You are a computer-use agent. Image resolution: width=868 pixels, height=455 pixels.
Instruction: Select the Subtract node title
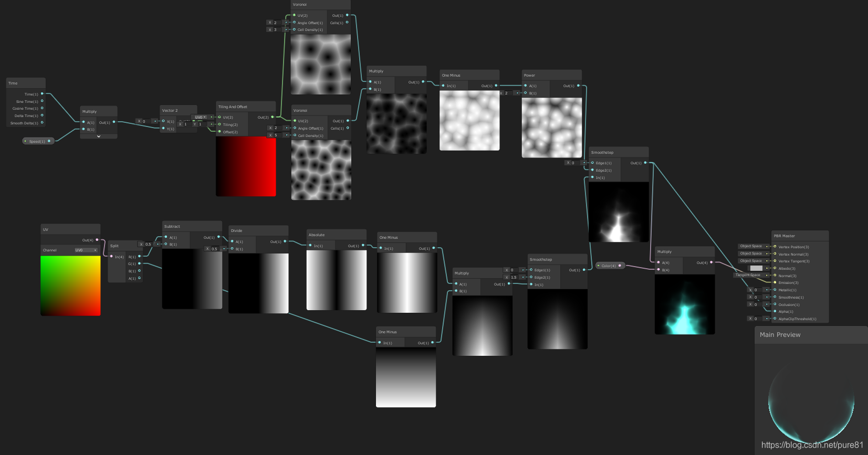pos(172,226)
